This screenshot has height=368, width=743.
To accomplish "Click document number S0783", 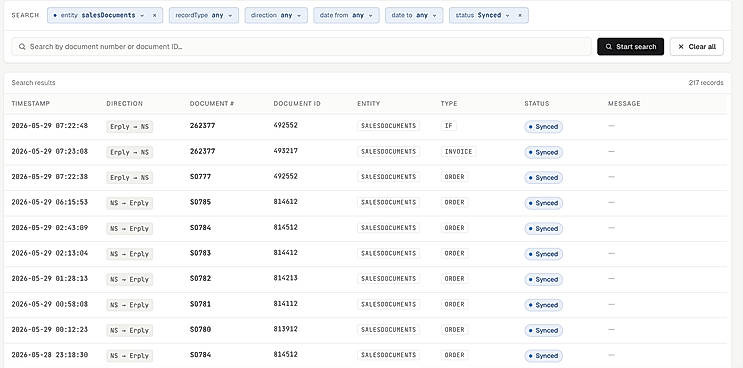I will tap(200, 252).
